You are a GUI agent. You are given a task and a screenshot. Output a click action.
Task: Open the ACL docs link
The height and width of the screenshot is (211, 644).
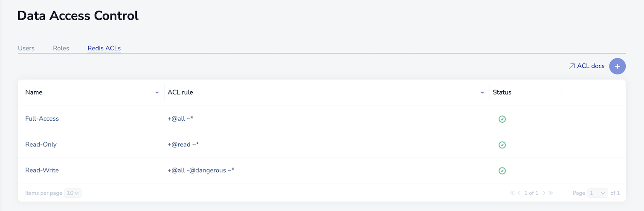coord(587,66)
